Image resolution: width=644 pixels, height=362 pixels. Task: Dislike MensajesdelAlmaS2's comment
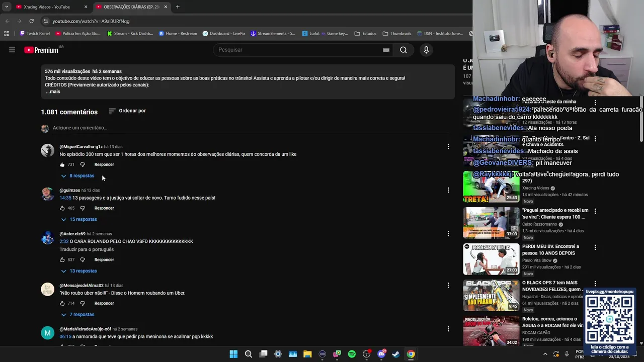[x=83, y=303]
